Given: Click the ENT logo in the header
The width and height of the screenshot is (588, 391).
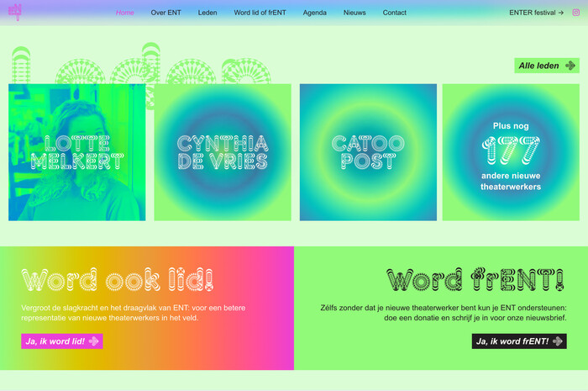Looking at the screenshot, I should [x=14, y=12].
